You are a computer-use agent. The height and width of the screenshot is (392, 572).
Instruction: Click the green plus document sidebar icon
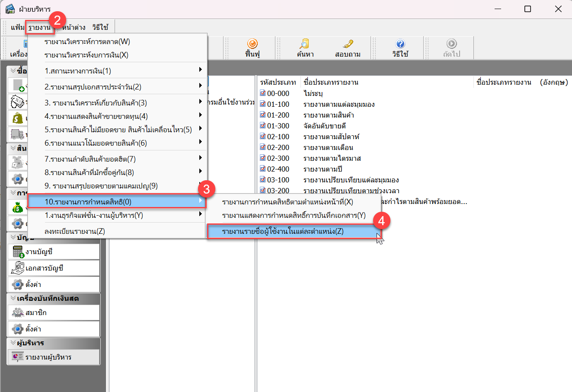click(18, 86)
